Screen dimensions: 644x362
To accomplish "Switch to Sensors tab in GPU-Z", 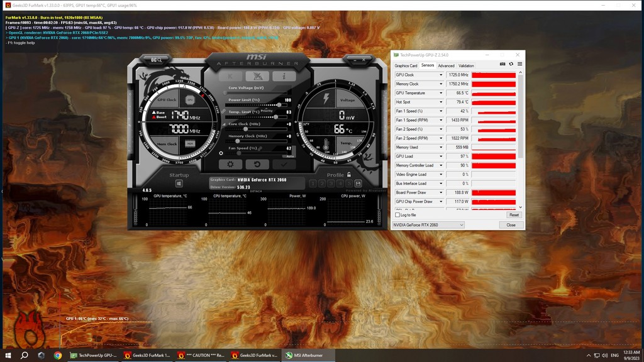I will pos(428,65).
